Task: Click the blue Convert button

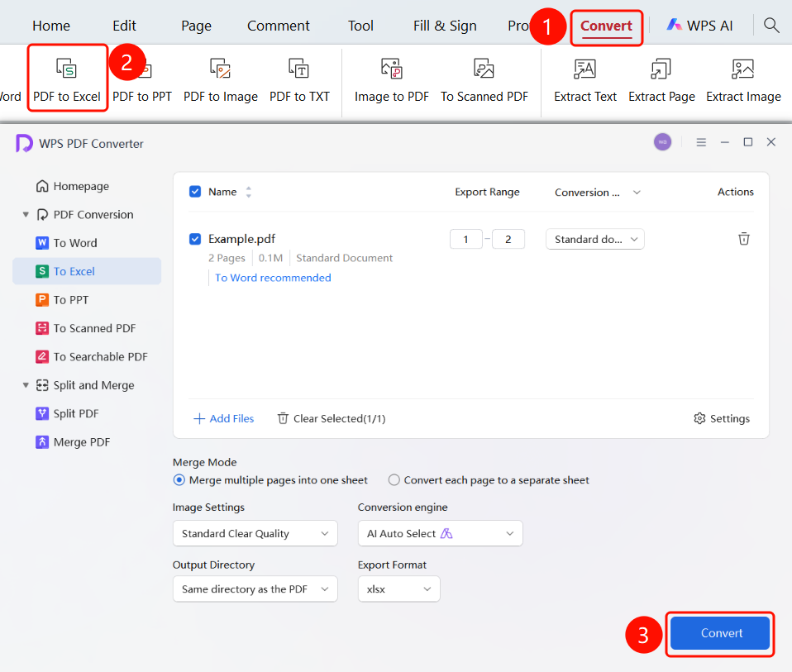Action: point(720,633)
